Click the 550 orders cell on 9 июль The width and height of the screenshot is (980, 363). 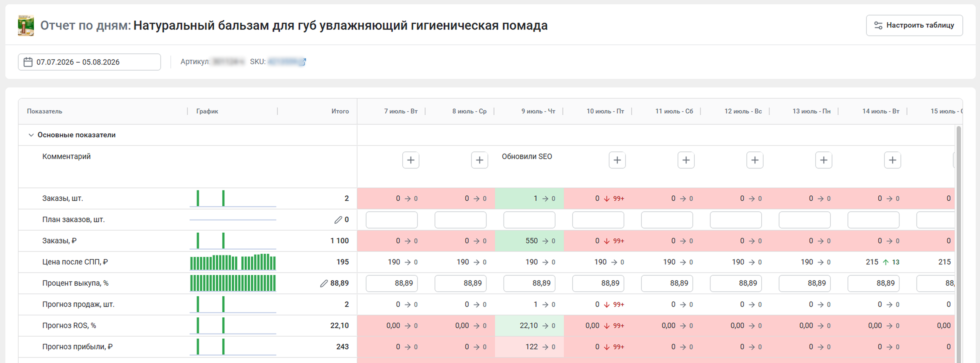point(529,241)
